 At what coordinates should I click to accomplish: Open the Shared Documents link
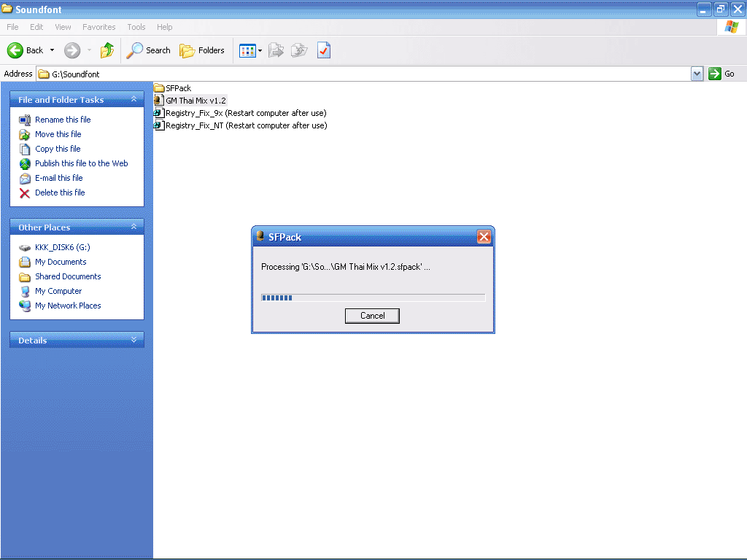click(68, 276)
